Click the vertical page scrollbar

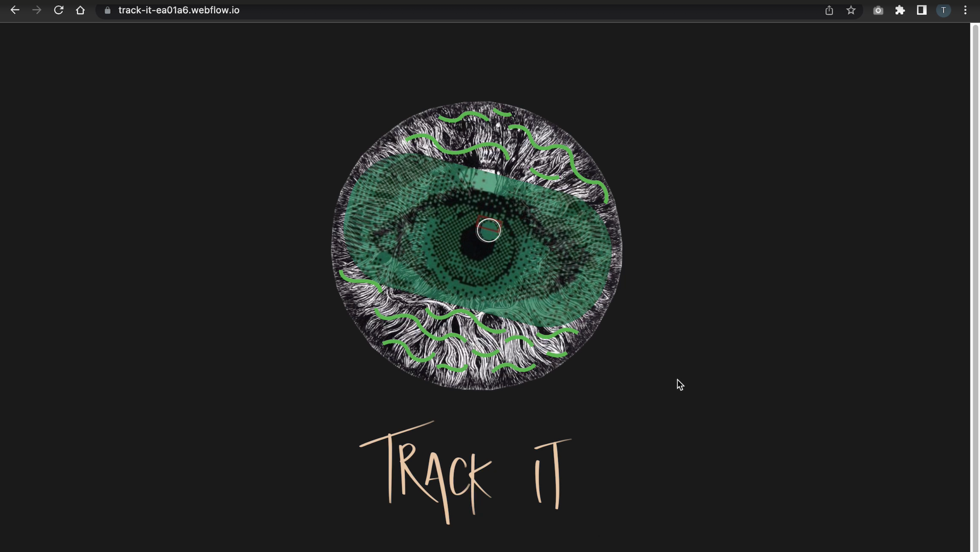coord(975,287)
